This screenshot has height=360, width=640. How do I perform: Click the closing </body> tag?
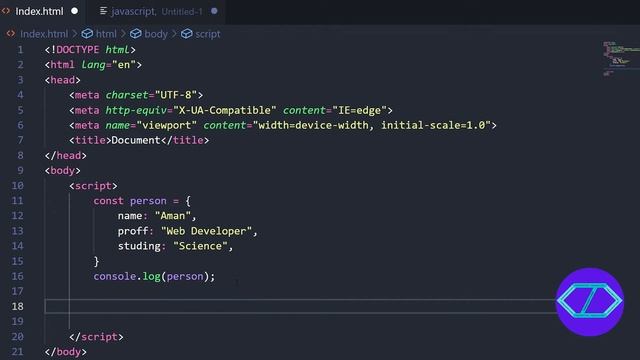(x=66, y=352)
